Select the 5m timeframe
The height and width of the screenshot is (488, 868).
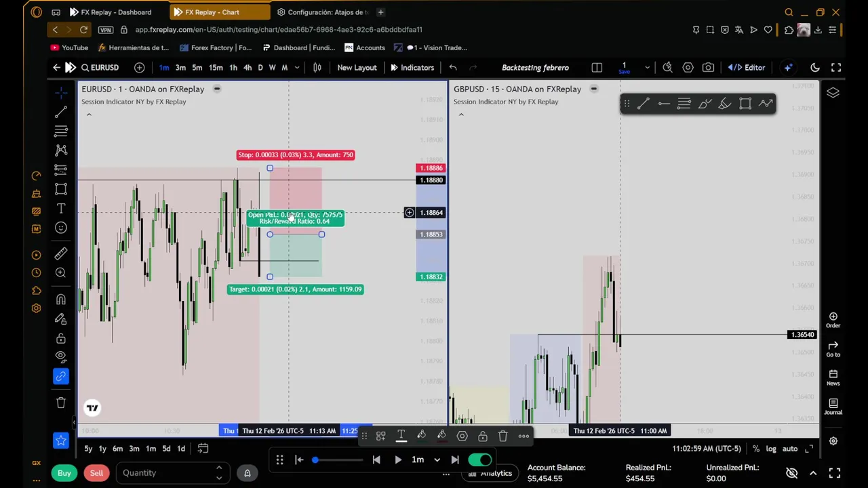(197, 68)
